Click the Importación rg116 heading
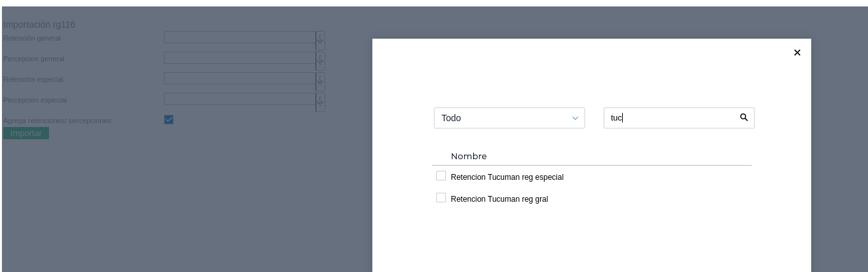Image resolution: width=868 pixels, height=272 pixels. click(x=40, y=24)
